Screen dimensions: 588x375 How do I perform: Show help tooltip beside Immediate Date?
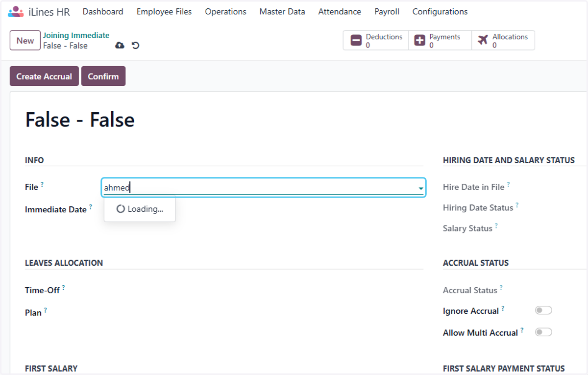pos(91,207)
